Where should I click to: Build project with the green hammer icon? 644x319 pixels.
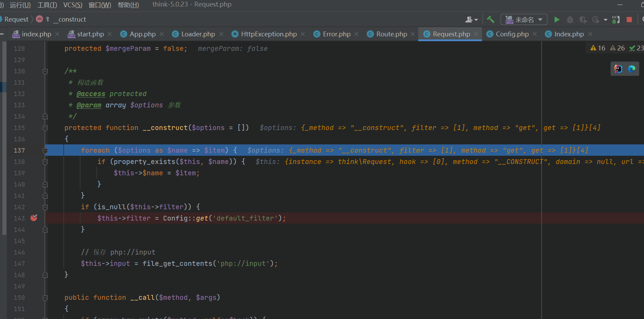click(491, 20)
